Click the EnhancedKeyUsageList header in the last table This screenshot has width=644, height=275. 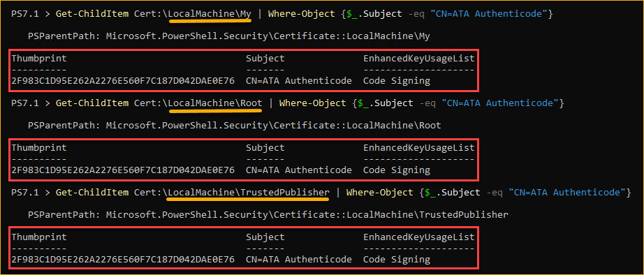coord(419,237)
